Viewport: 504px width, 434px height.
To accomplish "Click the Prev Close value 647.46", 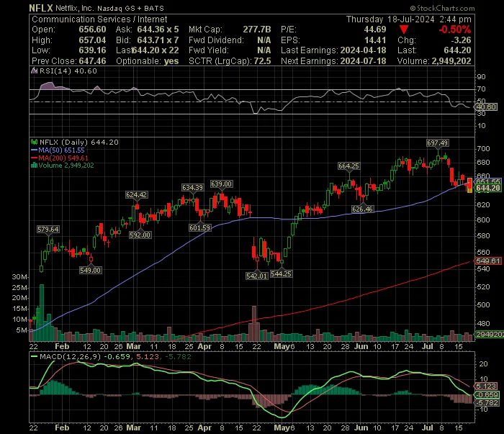I will coord(93,61).
